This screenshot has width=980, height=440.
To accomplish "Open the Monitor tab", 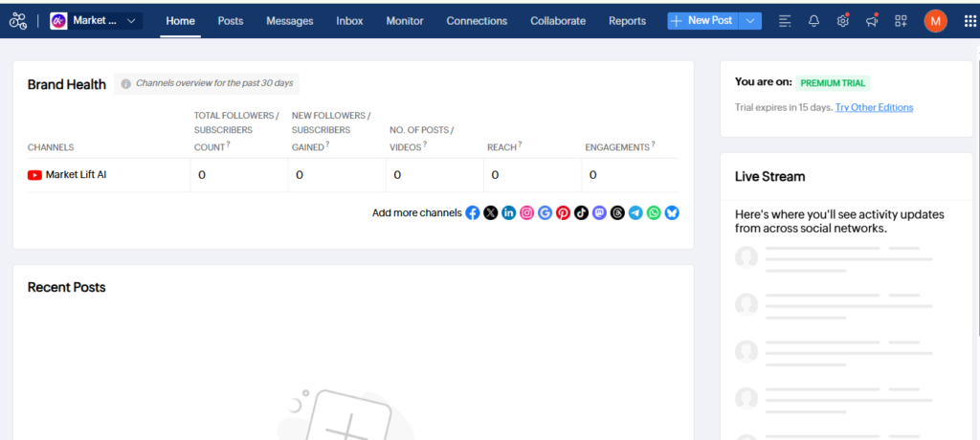I will [405, 21].
